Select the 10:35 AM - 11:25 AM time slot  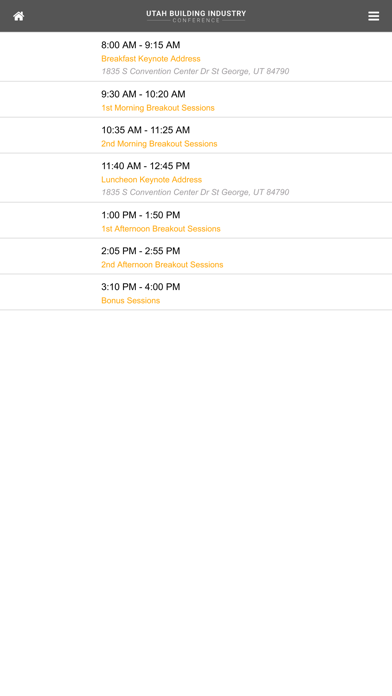[x=146, y=130]
